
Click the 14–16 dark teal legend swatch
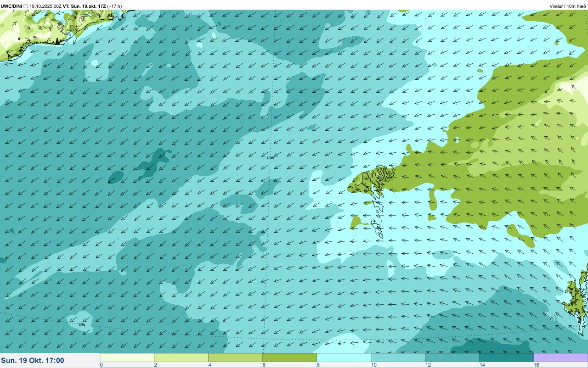click(x=507, y=357)
